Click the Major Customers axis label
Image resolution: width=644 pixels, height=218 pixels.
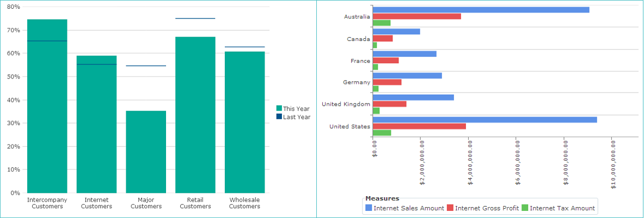click(x=146, y=203)
